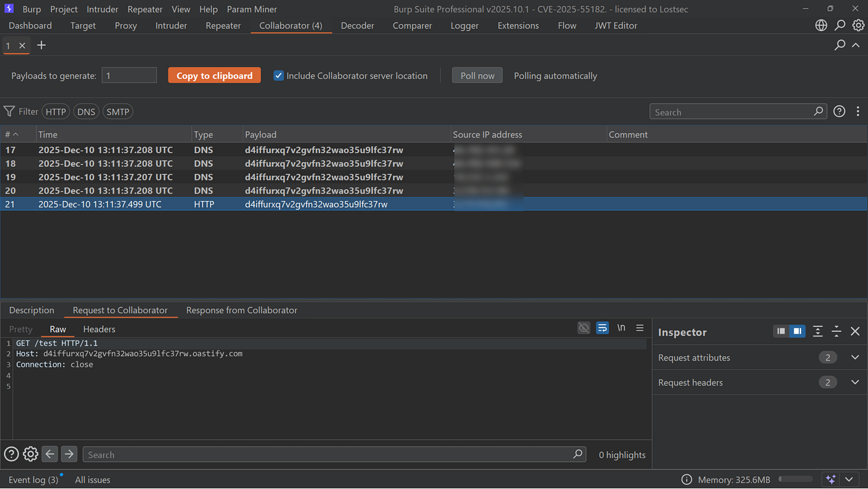The width and height of the screenshot is (868, 489).
Task: Click the forward arrow next to bottom search
Action: coord(69,454)
